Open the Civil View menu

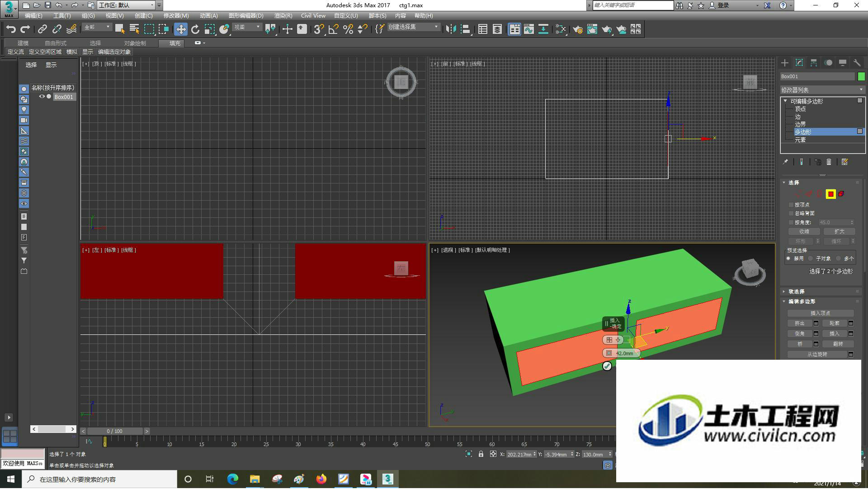(313, 16)
